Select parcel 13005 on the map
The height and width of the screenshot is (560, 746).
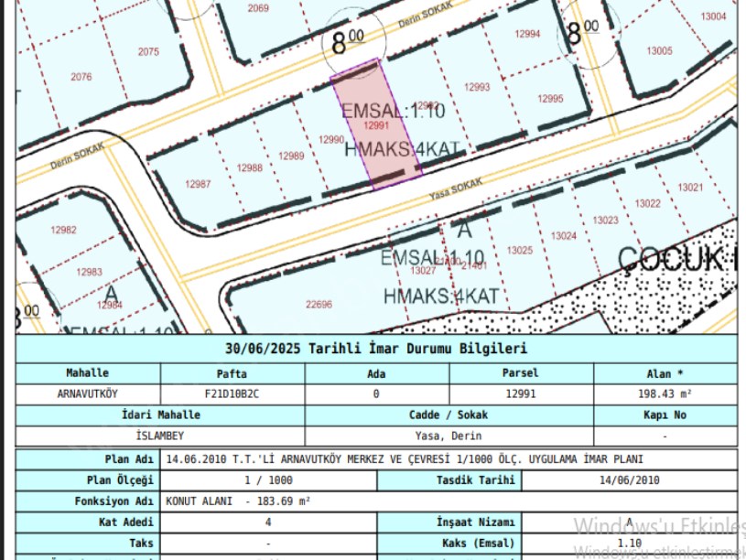pos(659,51)
